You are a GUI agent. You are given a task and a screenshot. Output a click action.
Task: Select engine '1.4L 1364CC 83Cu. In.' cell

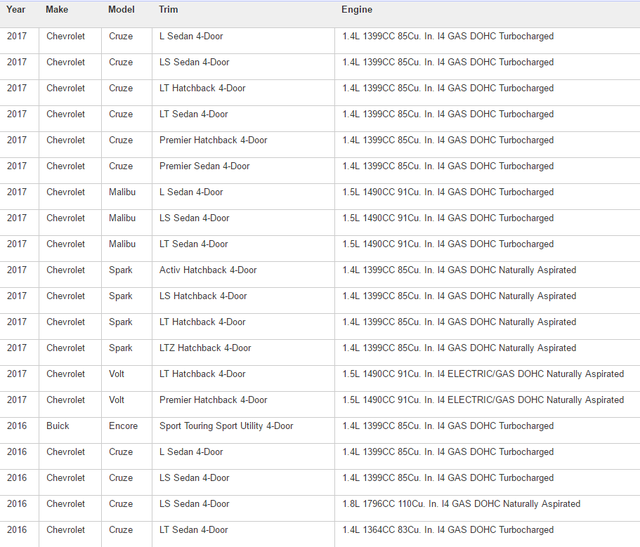coord(448,530)
